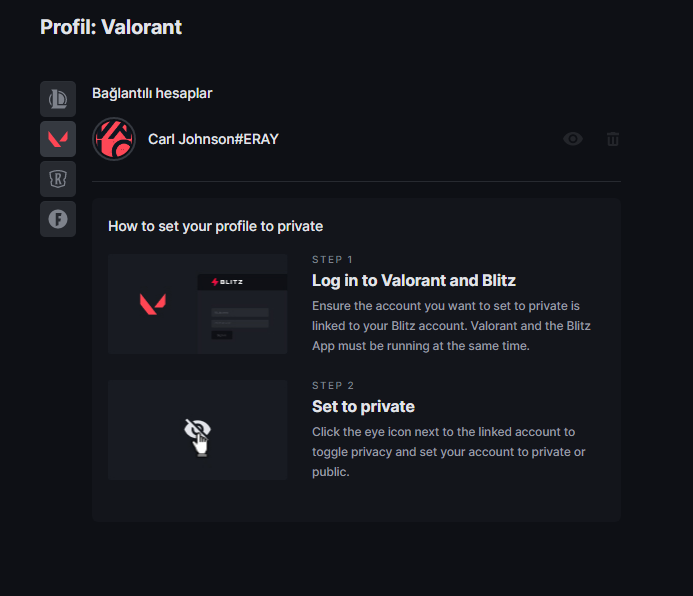Image resolution: width=693 pixels, height=596 pixels.
Task: Delete the linked account with the trash icon
Action: [x=613, y=139]
